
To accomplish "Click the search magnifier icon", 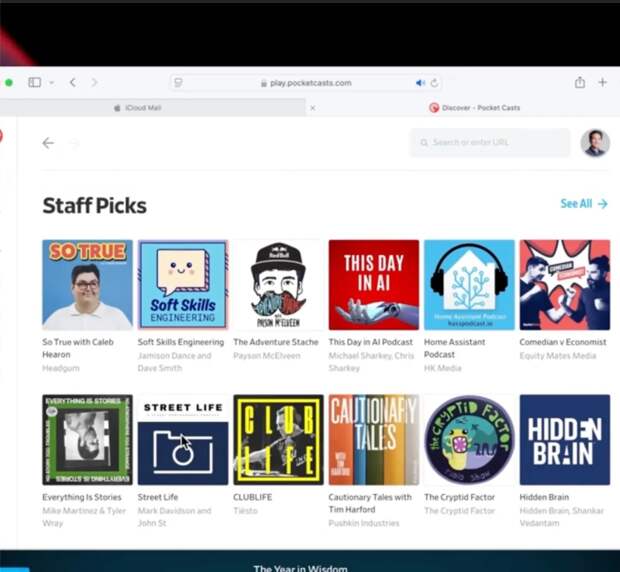I will tap(424, 142).
